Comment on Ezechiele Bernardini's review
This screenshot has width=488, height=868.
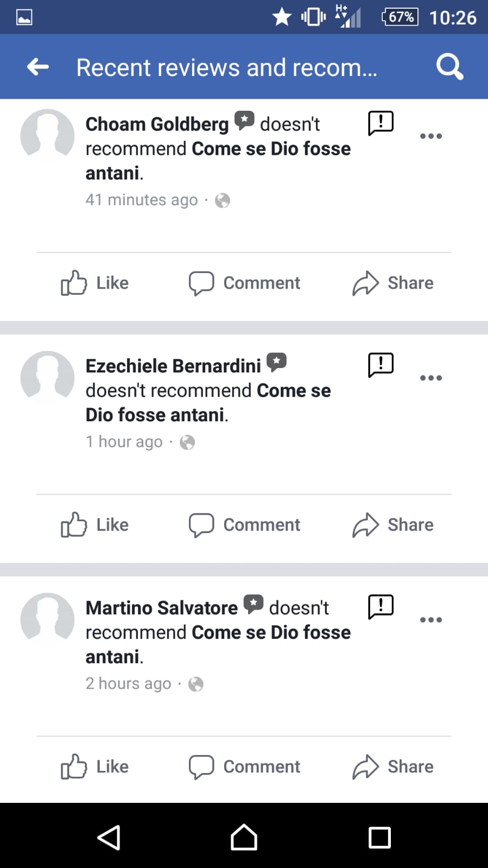pos(244,525)
